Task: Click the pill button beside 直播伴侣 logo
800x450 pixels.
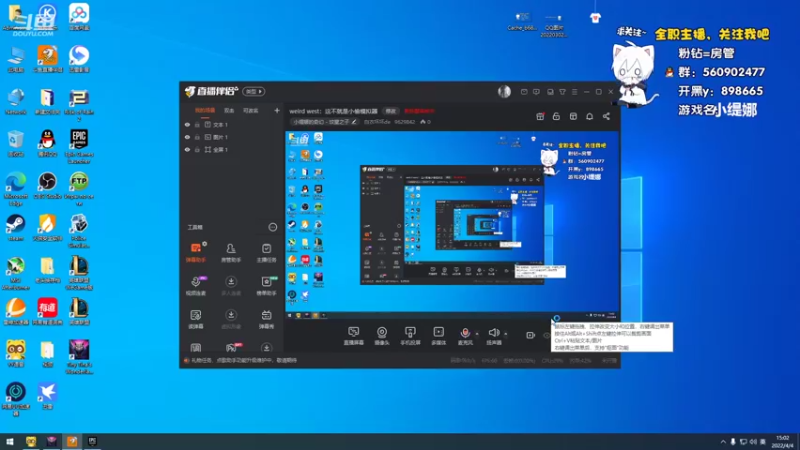Action: [x=254, y=91]
